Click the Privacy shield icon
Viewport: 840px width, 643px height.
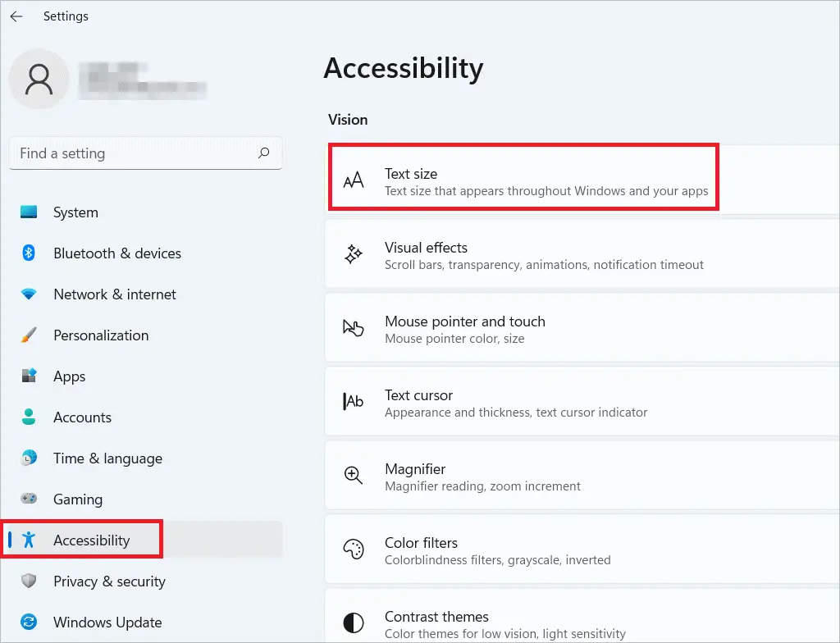(29, 581)
